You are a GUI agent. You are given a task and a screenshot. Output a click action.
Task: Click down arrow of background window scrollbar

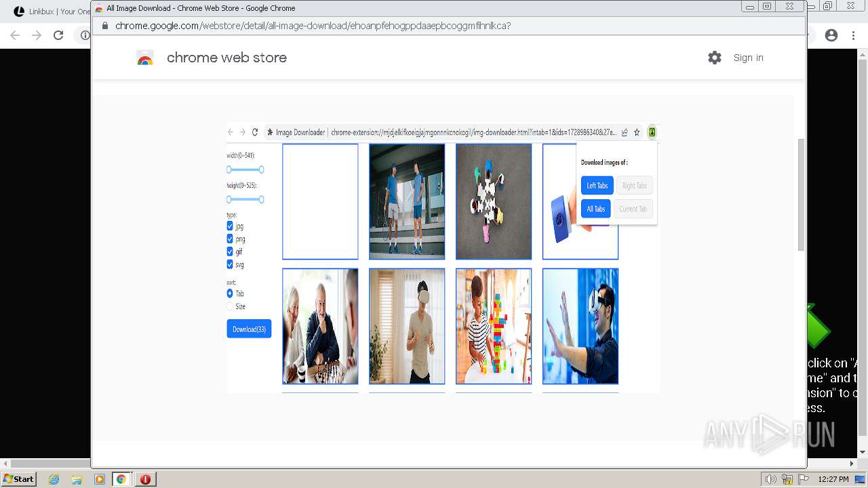(863, 452)
